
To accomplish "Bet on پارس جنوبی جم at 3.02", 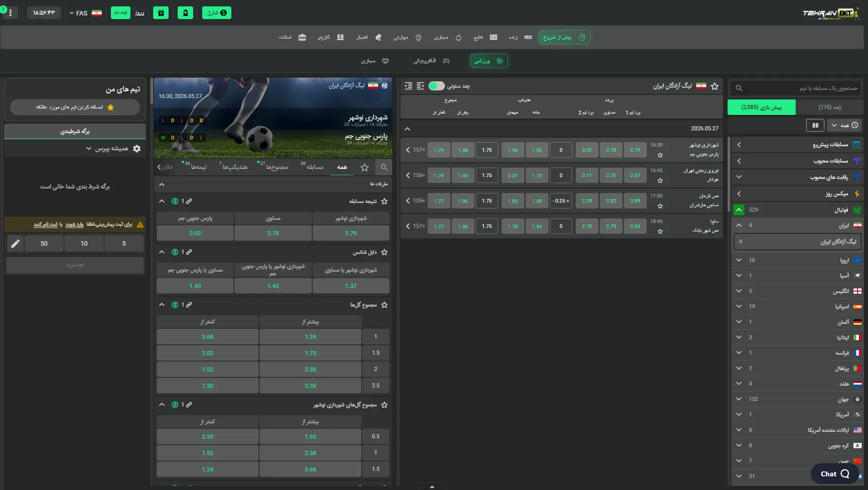I will [x=195, y=233].
